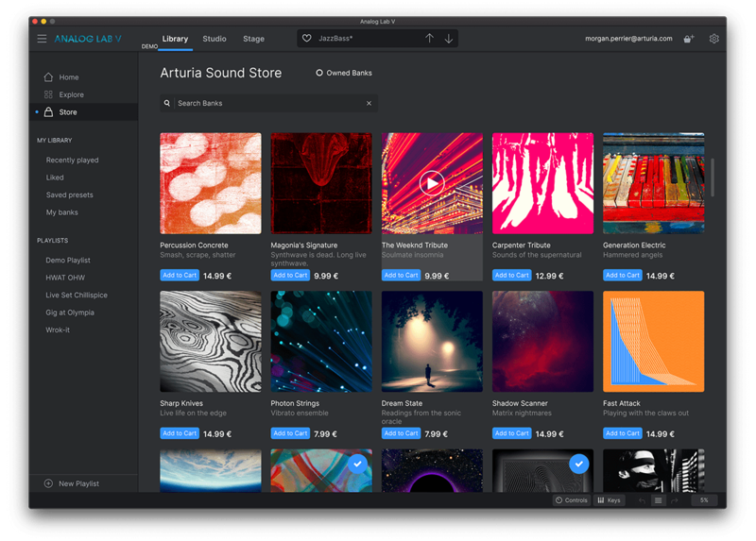This screenshot has width=756, height=541.
Task: Switch to the Studio tab
Action: [x=215, y=39]
